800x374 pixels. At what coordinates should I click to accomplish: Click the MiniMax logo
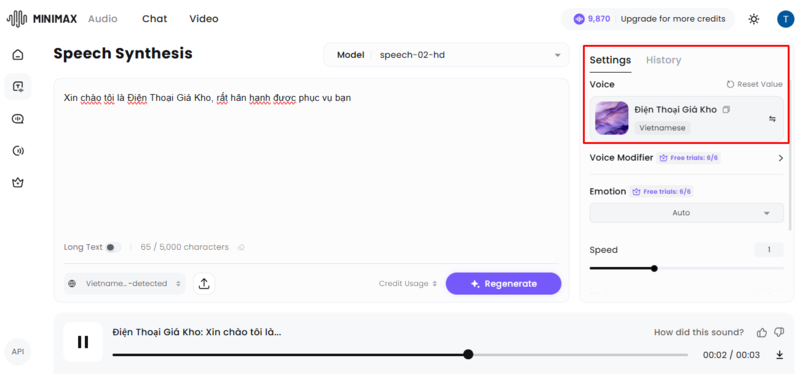pyautogui.click(x=42, y=19)
